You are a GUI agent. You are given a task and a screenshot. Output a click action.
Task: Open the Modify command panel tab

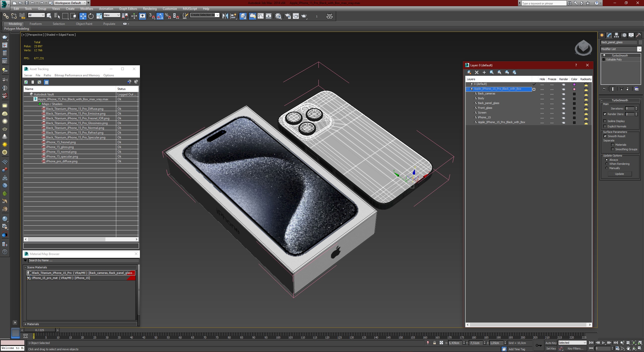(x=609, y=35)
